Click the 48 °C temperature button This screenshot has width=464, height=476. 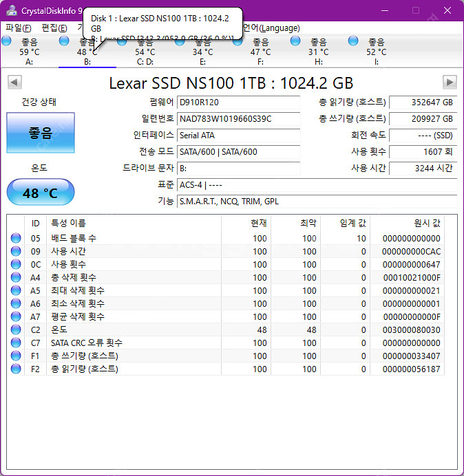click(41, 193)
